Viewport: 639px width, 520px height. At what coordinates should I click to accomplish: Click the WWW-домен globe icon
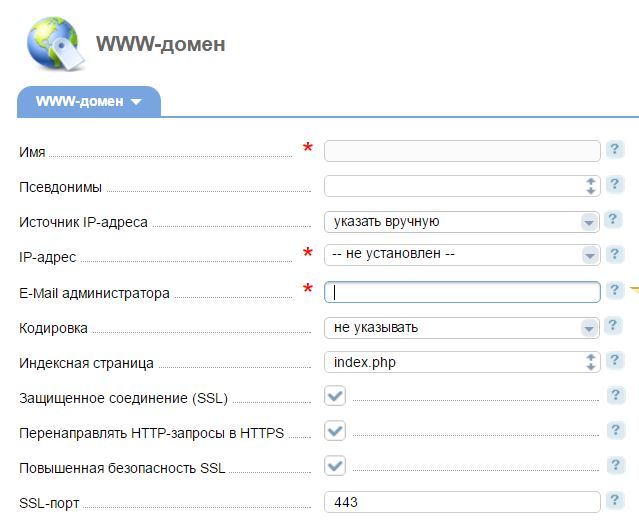pyautogui.click(x=55, y=43)
